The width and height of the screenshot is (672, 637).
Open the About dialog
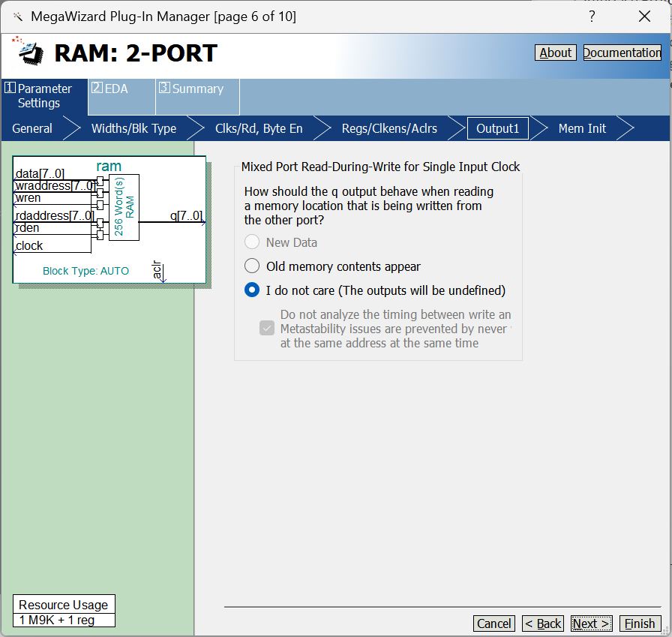point(556,53)
